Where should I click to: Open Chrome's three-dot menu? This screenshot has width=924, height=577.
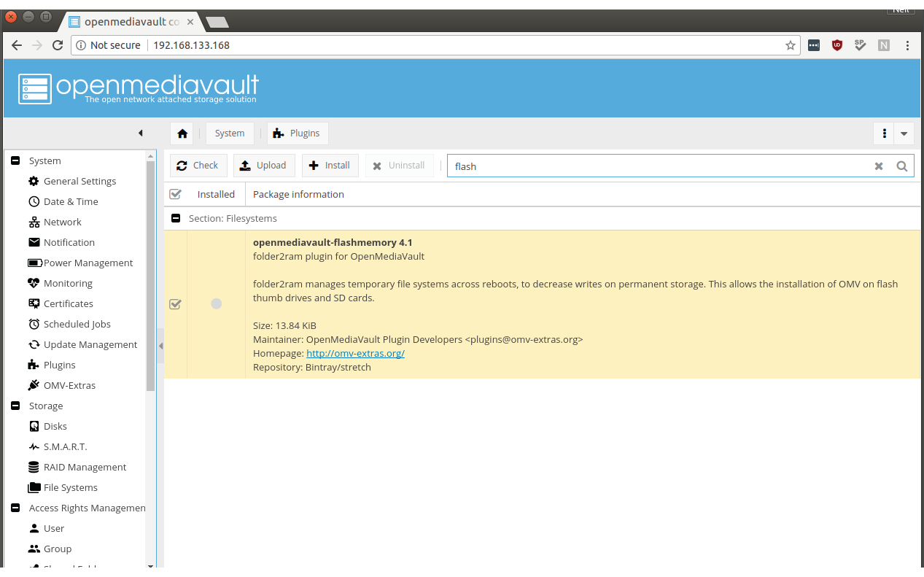tap(908, 45)
